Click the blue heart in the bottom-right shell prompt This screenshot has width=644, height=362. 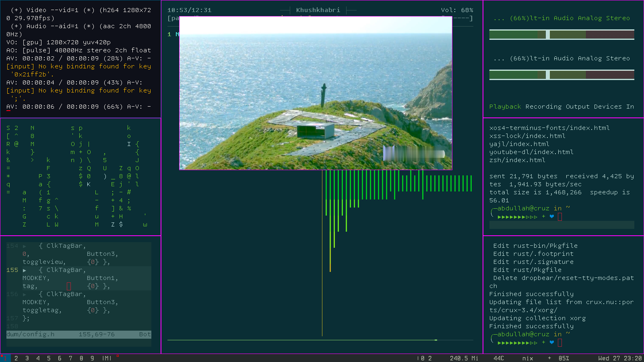pos(552,342)
